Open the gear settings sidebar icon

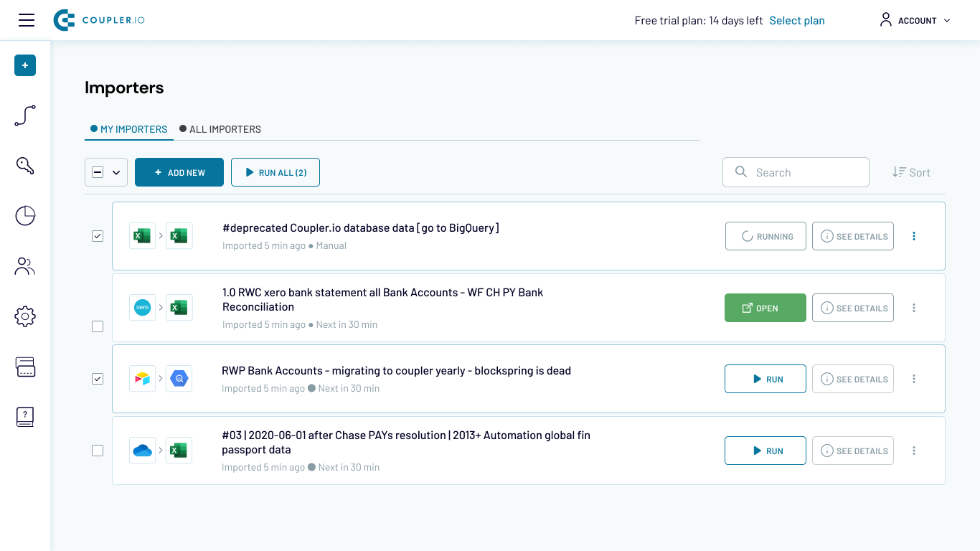(x=25, y=316)
